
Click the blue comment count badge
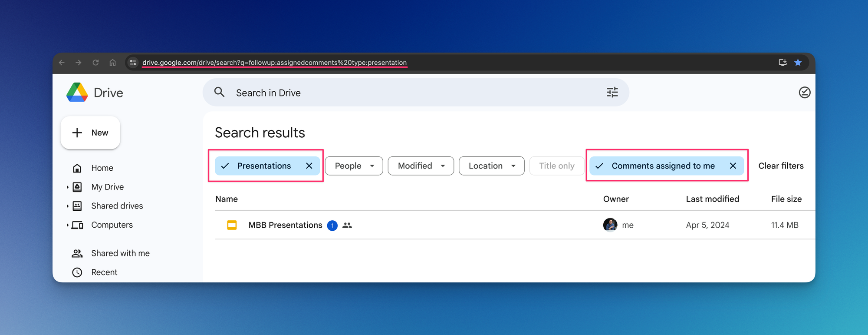coord(332,226)
